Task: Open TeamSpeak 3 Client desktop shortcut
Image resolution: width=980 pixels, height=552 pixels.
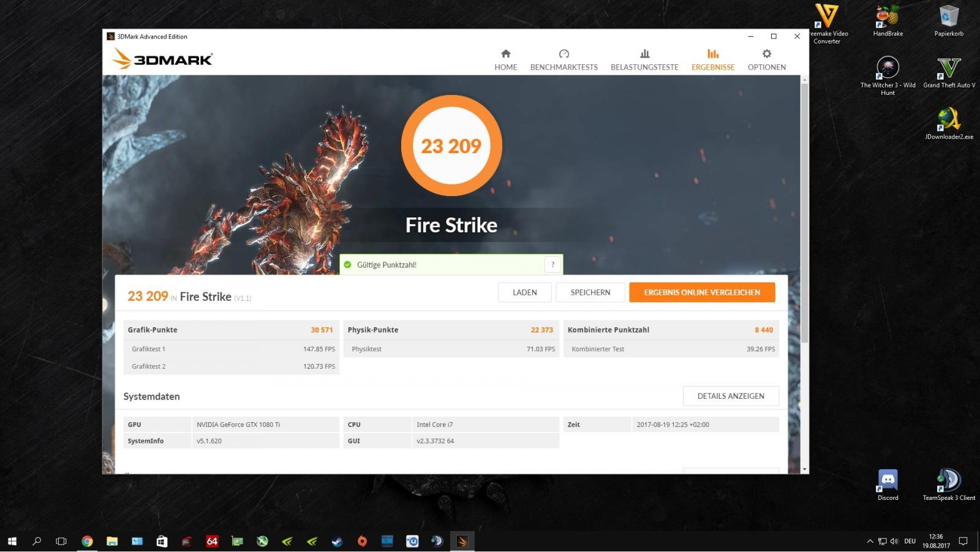Action: pyautogui.click(x=949, y=485)
